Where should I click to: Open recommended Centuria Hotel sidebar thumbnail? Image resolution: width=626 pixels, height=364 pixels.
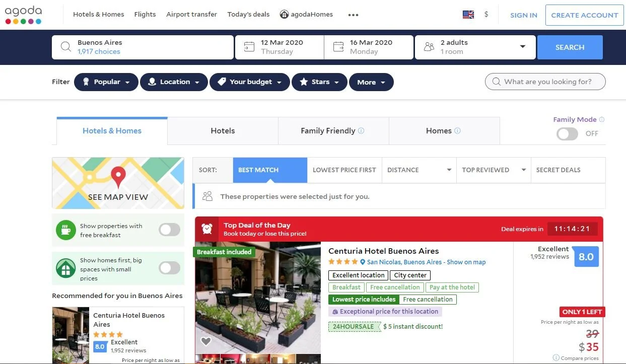pos(71,335)
